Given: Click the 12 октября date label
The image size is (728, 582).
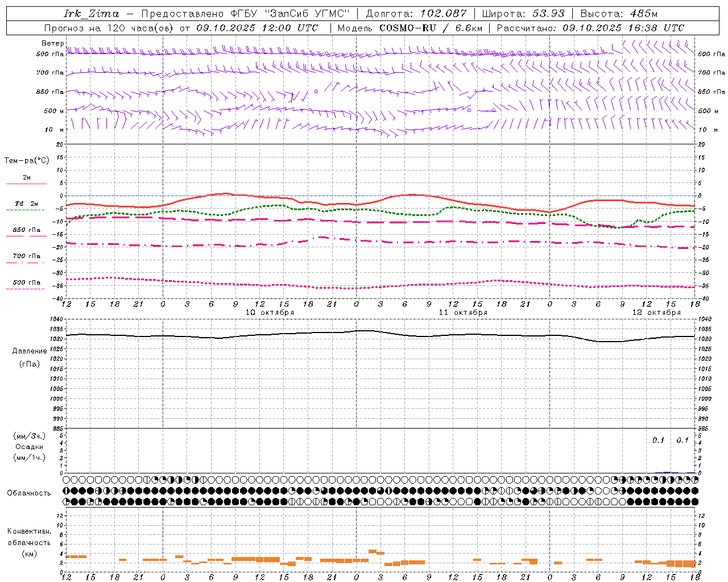Looking at the screenshot, I should (656, 313).
